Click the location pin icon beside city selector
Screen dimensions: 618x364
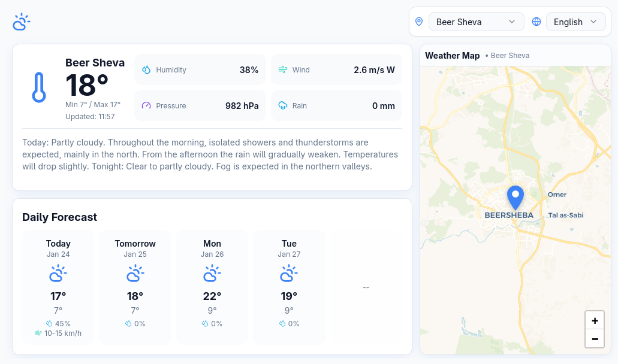click(419, 22)
